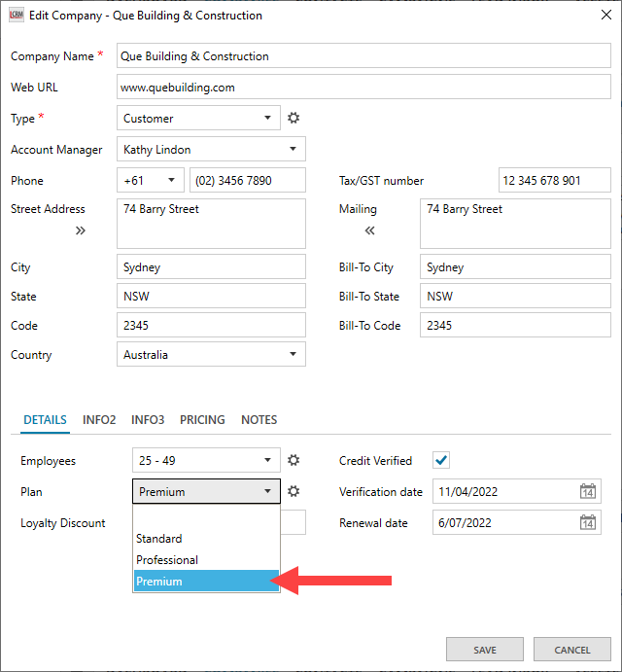This screenshot has width=622, height=672.
Task: Open the Verification date calendar picker
Action: pyautogui.click(x=588, y=492)
